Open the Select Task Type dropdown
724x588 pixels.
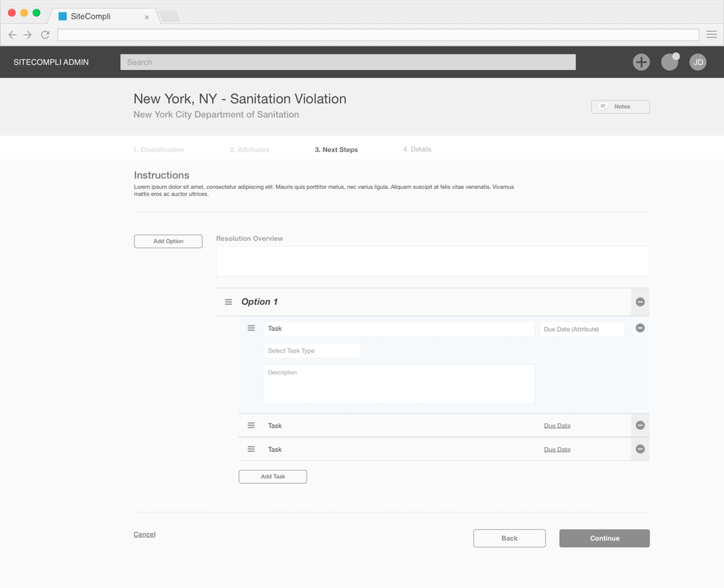tap(311, 350)
